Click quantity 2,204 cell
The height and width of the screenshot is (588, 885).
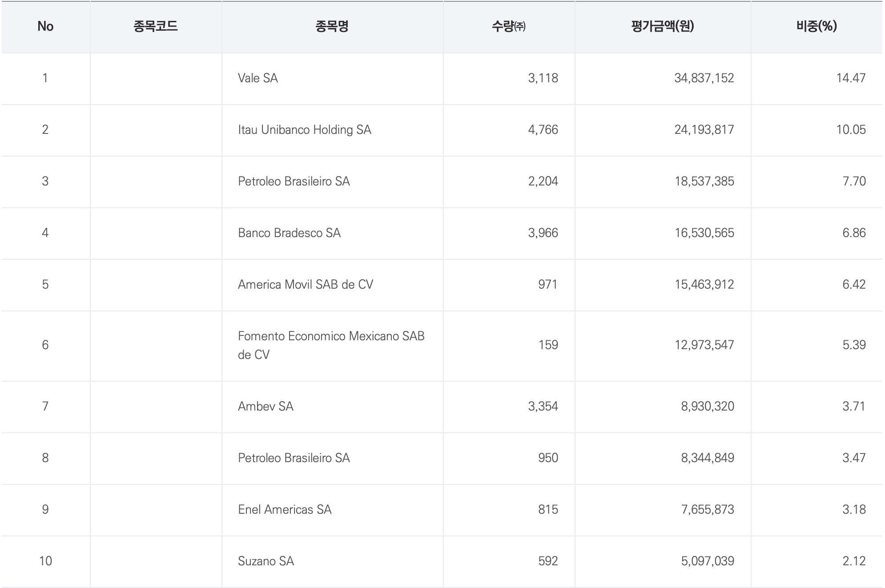(543, 181)
